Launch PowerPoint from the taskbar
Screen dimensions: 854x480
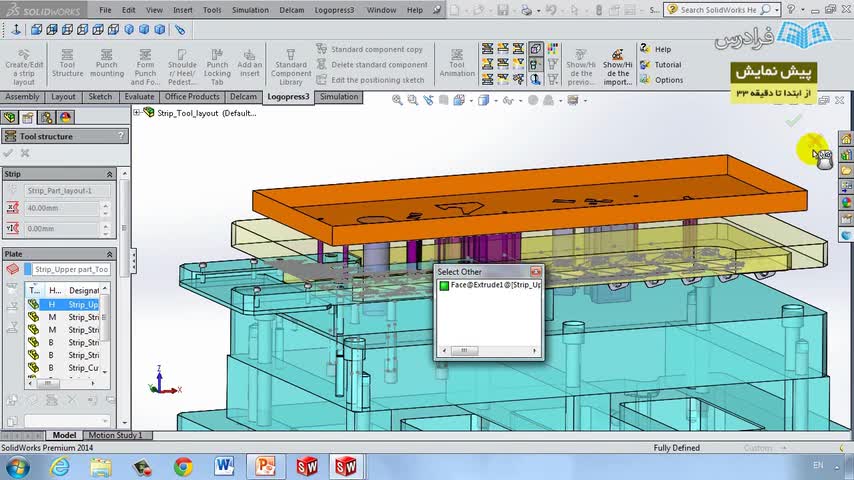click(265, 466)
